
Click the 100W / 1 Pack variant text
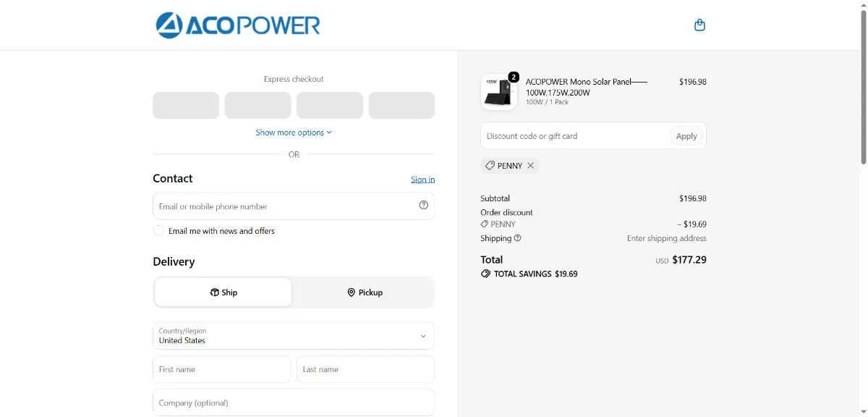click(x=547, y=102)
